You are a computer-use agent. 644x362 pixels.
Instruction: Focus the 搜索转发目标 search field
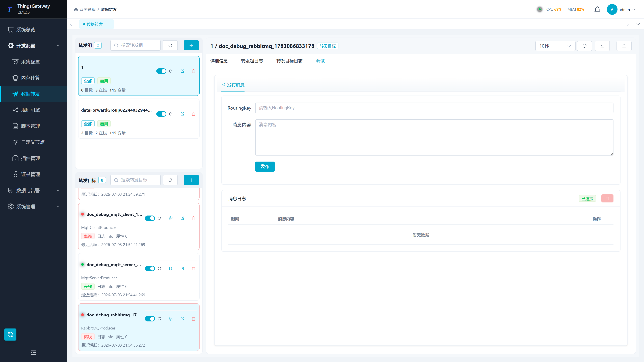pyautogui.click(x=136, y=180)
